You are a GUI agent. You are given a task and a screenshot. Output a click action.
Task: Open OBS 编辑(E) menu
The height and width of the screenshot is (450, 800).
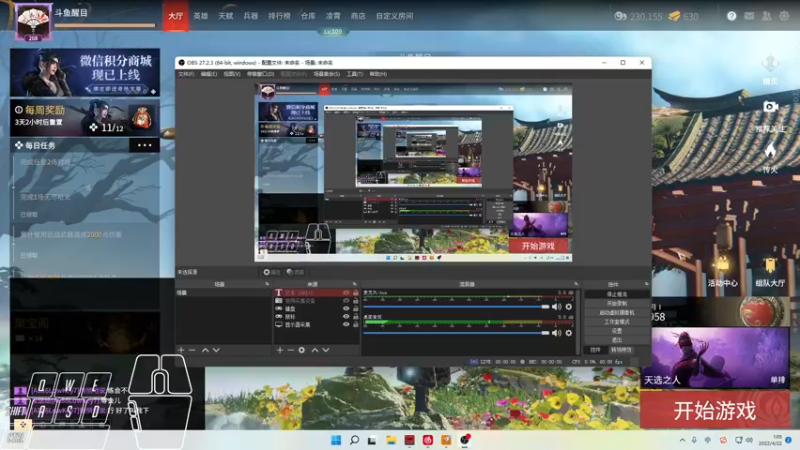click(x=209, y=74)
